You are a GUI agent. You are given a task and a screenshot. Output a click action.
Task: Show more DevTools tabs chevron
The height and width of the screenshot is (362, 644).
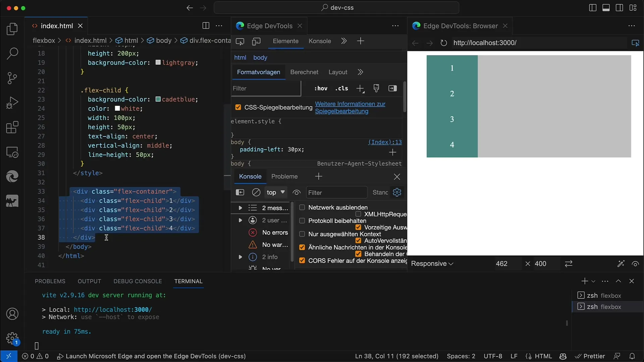coord(344,41)
